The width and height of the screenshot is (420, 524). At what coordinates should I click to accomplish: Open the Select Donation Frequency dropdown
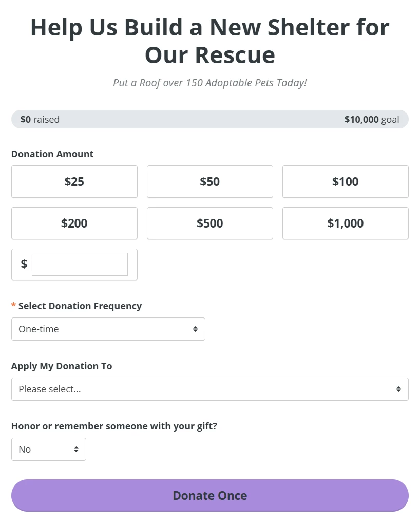[108, 329]
